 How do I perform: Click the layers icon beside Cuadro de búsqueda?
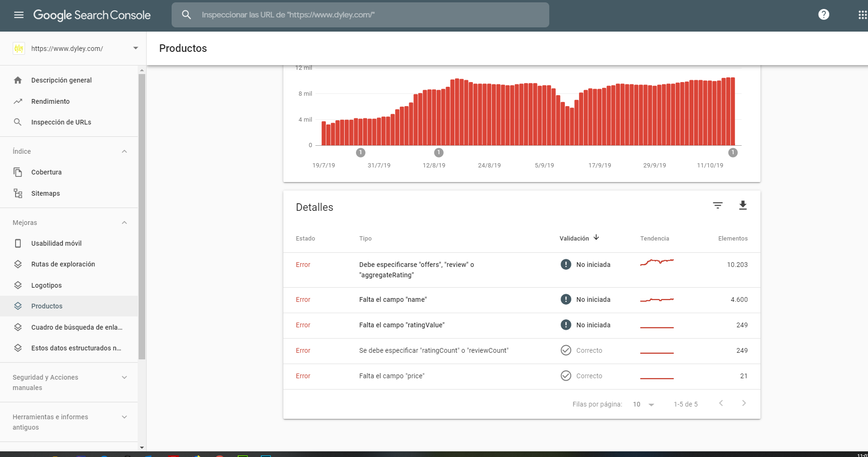click(x=18, y=327)
